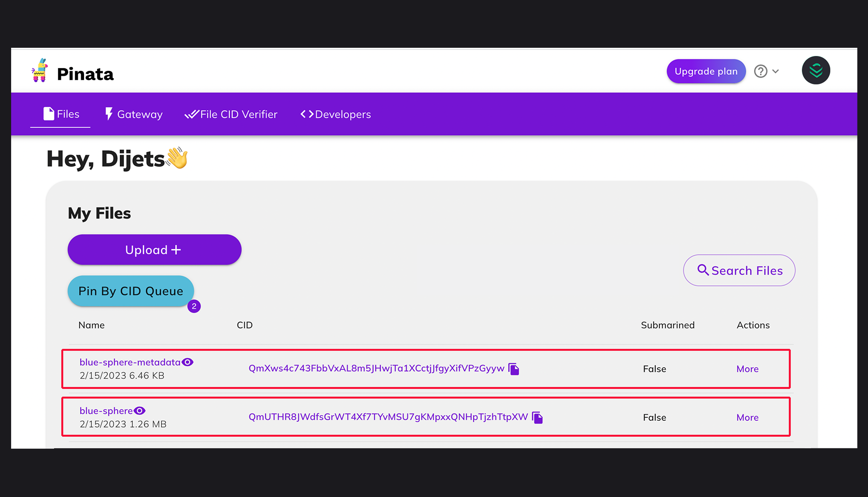
Task: Open More actions for blue-sphere-metadata
Action: click(747, 369)
